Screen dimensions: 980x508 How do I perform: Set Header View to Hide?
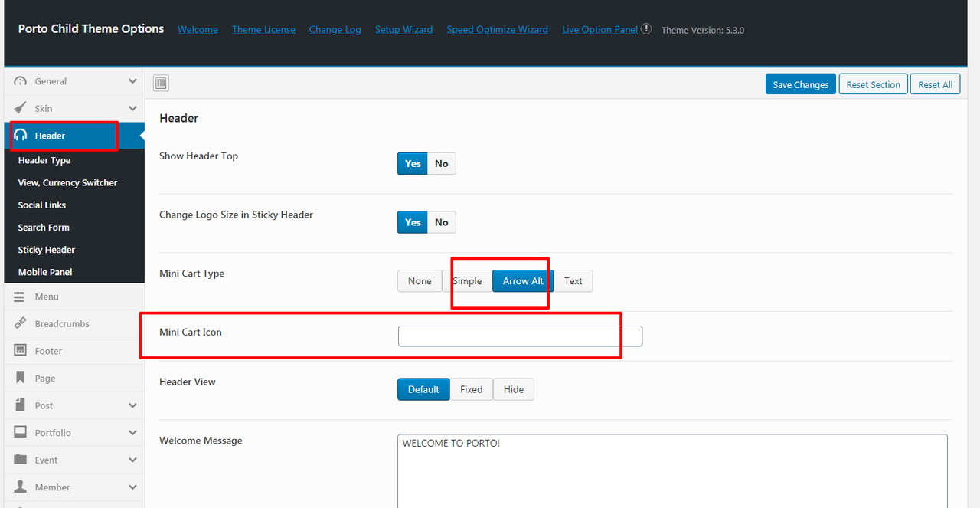[x=514, y=389]
